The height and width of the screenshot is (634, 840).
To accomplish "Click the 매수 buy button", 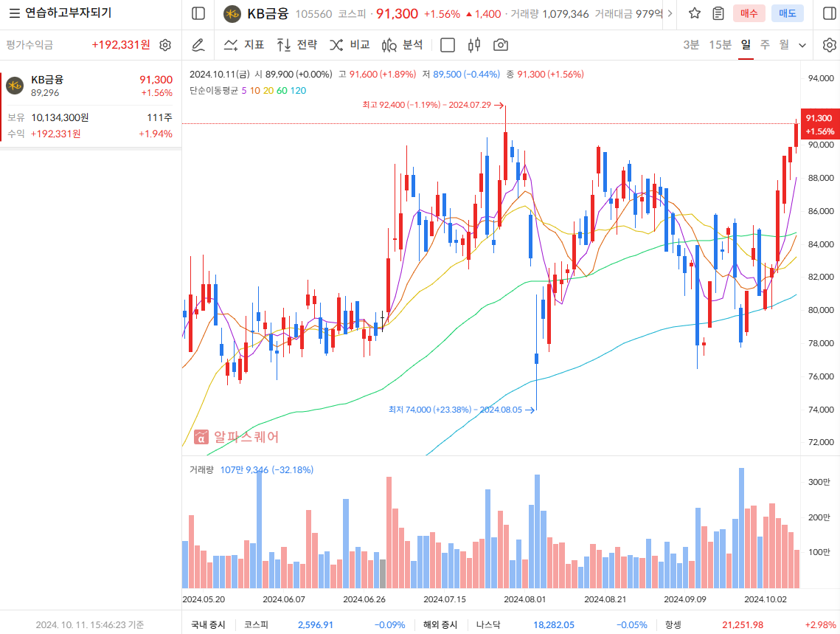I will click(749, 13).
